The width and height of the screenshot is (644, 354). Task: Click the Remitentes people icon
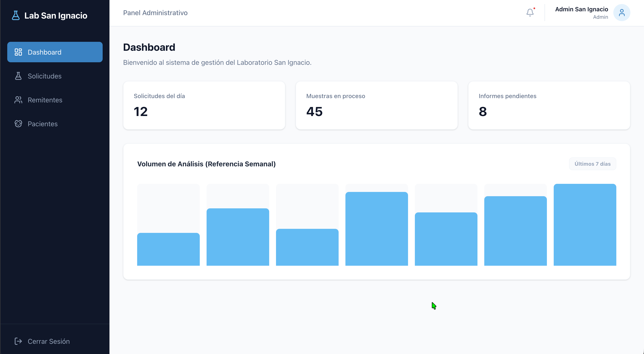[18, 100]
